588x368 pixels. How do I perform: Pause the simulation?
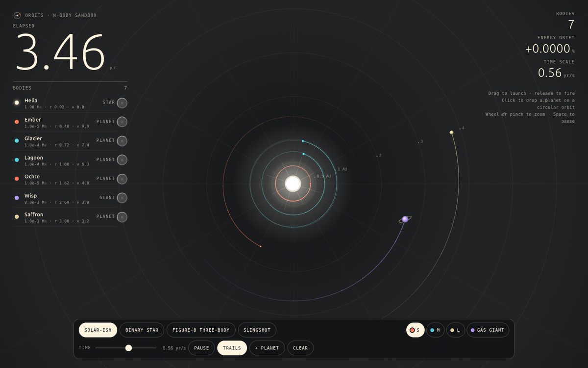[201, 348]
